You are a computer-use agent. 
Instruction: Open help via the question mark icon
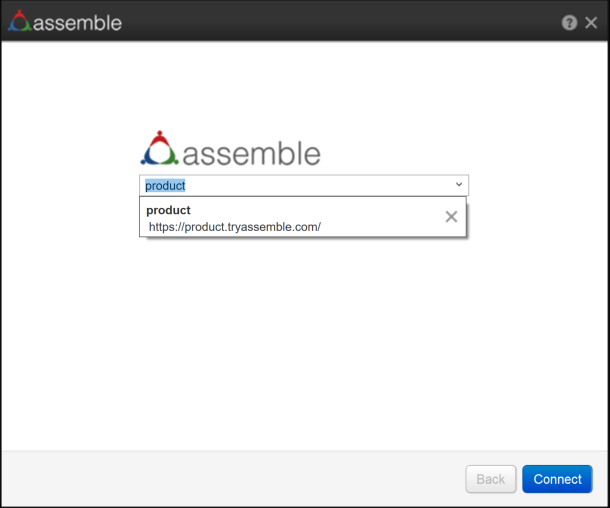pos(569,22)
